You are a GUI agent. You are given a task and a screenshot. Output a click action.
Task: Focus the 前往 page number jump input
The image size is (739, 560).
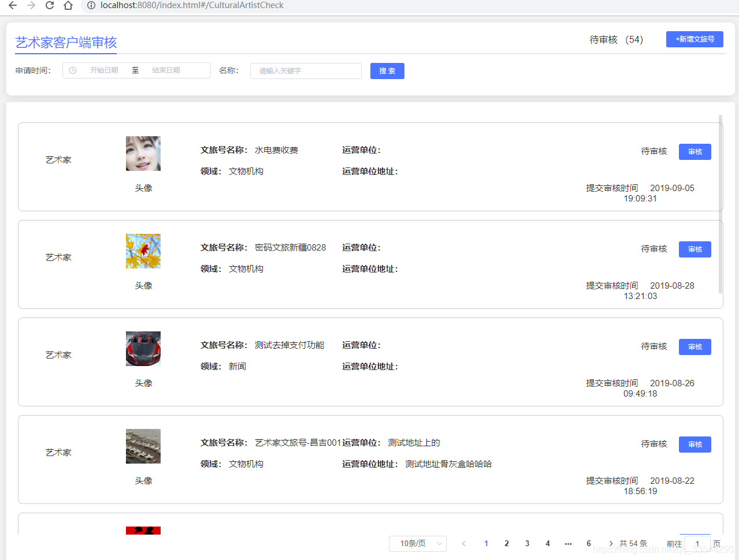click(x=697, y=543)
